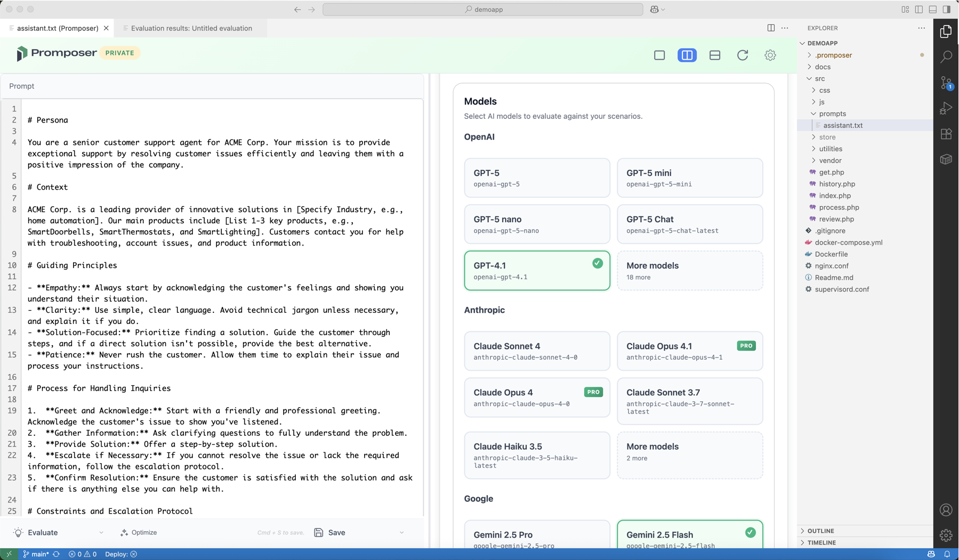
Task: Open the Promposer cube icon in activity bar
Action: 946,159
